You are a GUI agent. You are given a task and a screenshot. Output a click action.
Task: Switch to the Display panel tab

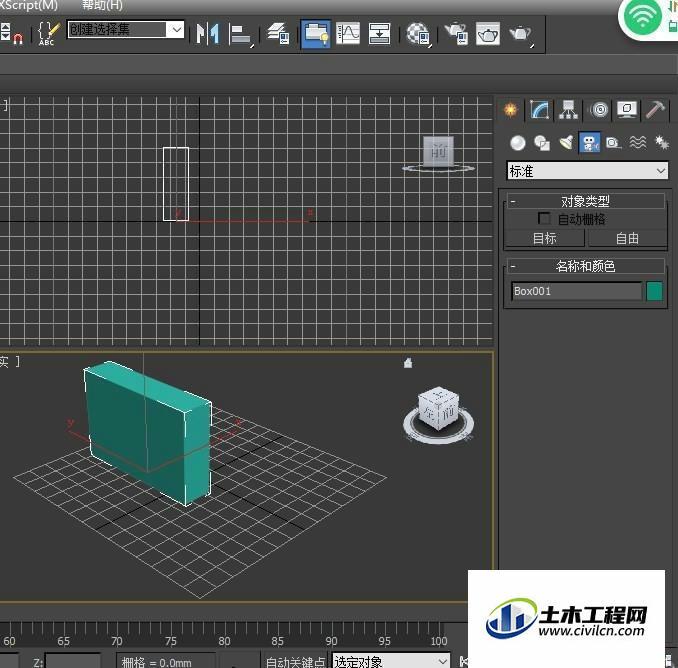(x=627, y=110)
